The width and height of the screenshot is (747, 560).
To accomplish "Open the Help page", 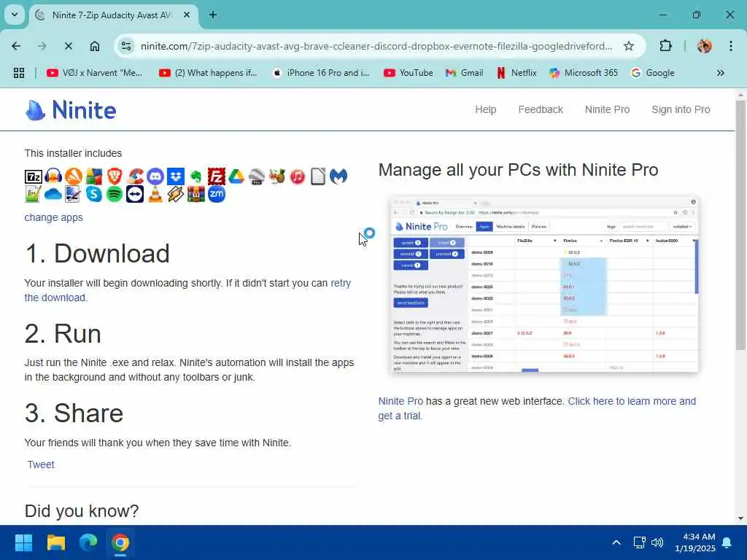I will pyautogui.click(x=485, y=109).
